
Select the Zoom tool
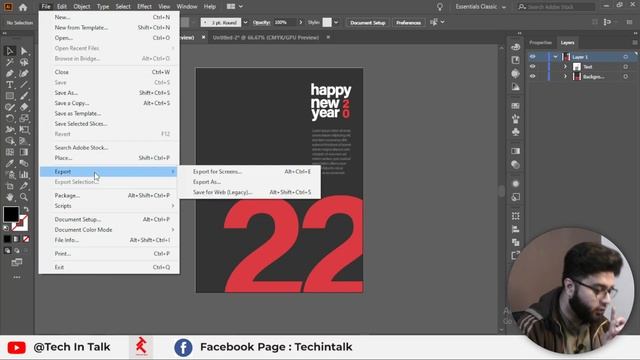(x=24, y=197)
